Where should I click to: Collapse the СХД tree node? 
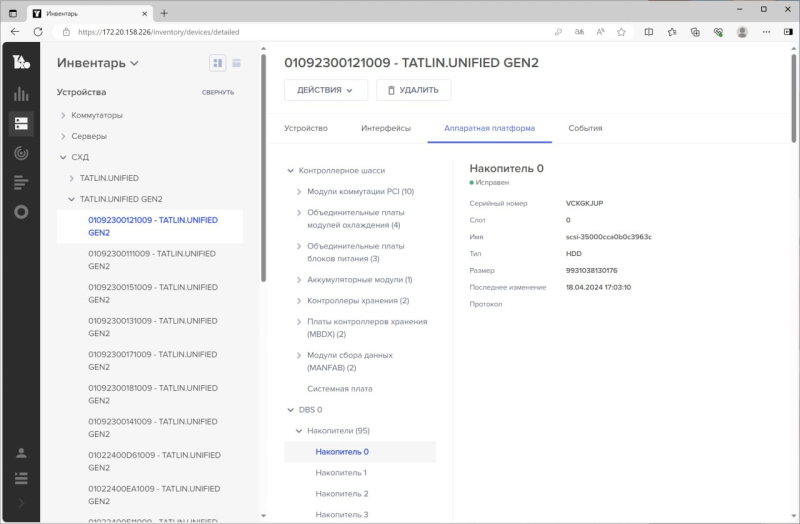point(63,157)
